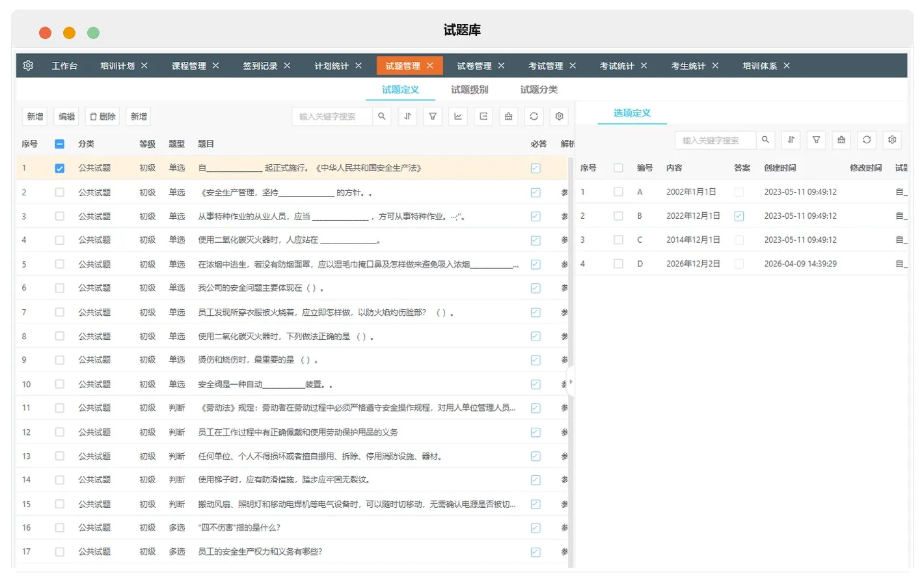Switch to the 考试统计 tab
This screenshot has height=586, width=924.
point(616,66)
